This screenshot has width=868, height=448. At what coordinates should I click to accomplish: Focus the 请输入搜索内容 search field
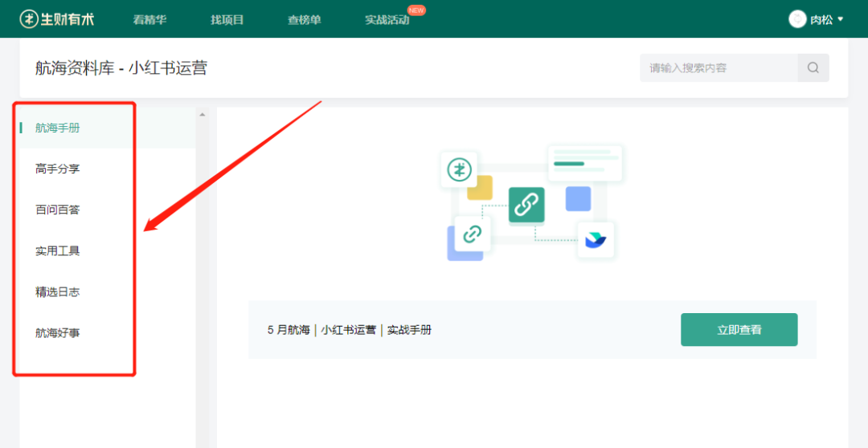pyautogui.click(x=719, y=68)
